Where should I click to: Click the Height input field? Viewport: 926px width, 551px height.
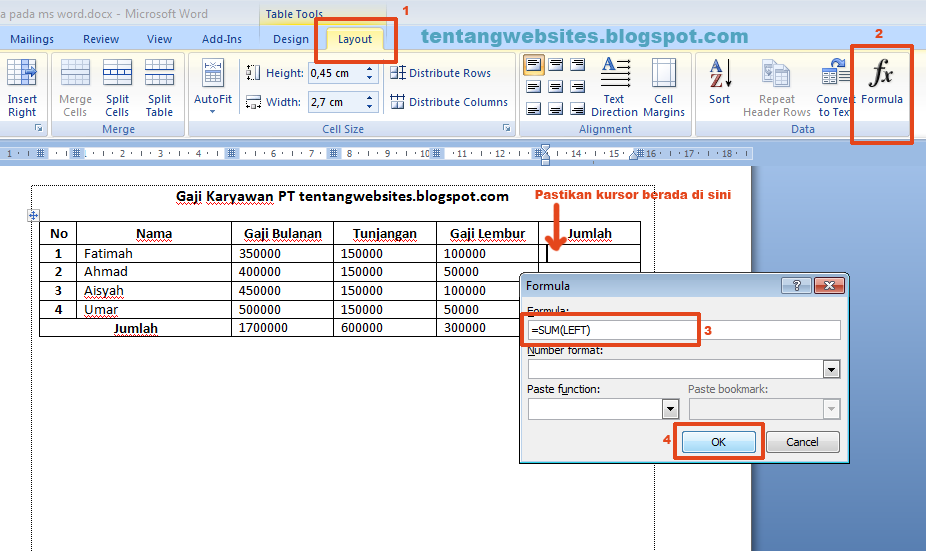tap(337, 73)
